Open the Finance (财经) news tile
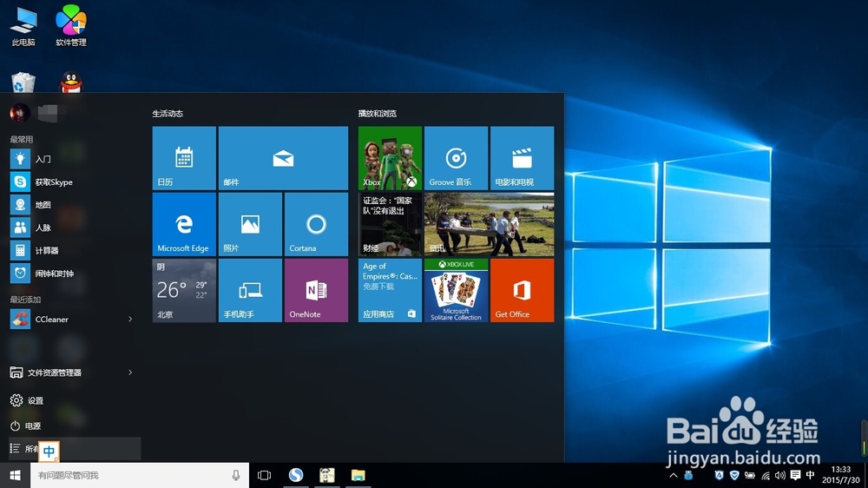 pyautogui.click(x=390, y=224)
